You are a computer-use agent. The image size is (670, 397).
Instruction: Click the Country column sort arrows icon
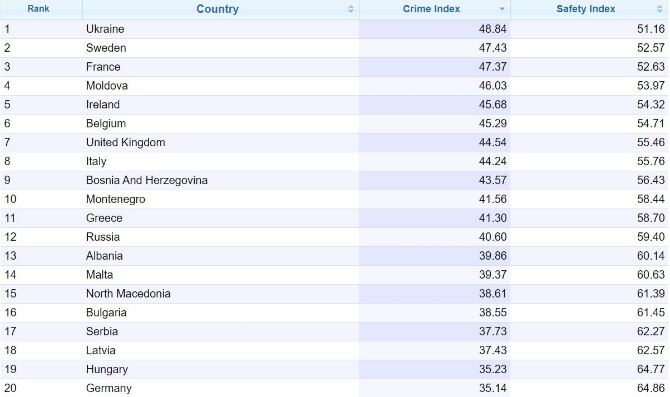[351, 9]
